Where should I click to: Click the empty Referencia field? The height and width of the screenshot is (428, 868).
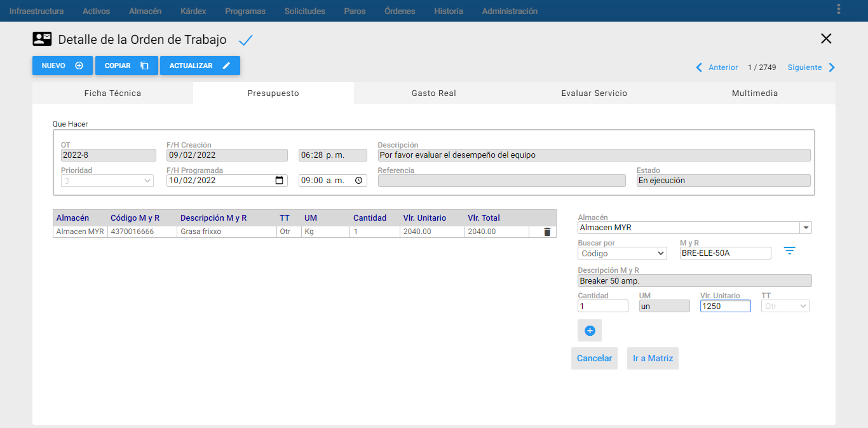501,181
